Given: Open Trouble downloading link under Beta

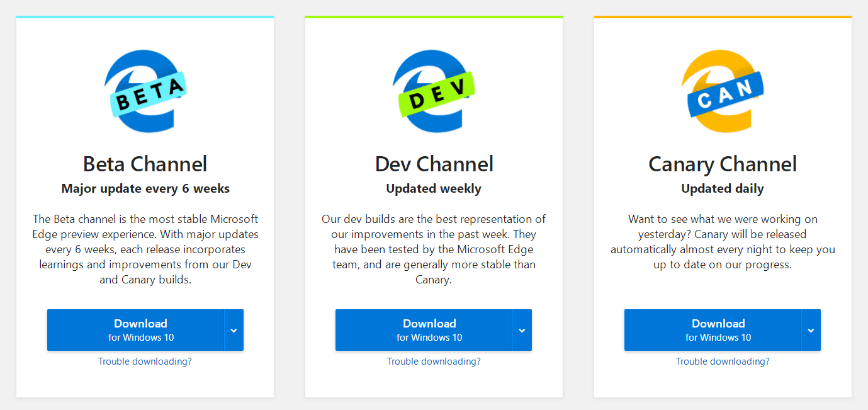Looking at the screenshot, I should (145, 362).
